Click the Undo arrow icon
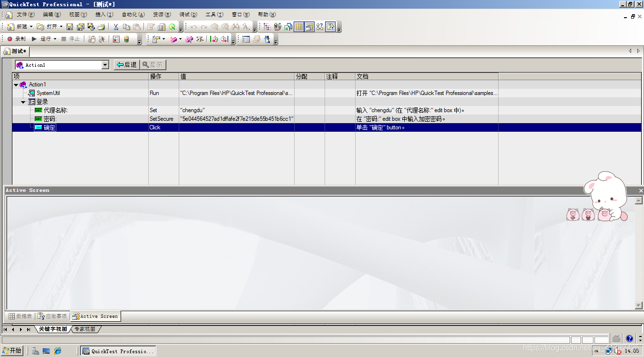644x357 pixels. (194, 27)
